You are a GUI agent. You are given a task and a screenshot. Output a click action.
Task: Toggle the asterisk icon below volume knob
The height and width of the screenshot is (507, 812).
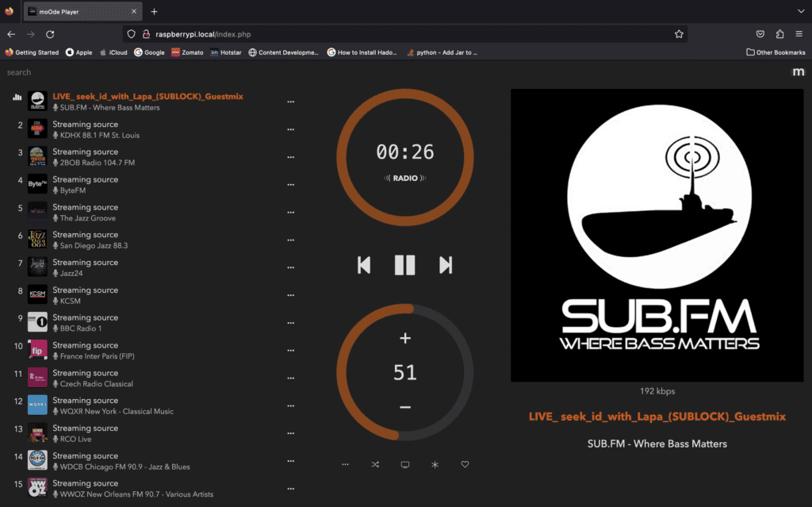tap(435, 464)
